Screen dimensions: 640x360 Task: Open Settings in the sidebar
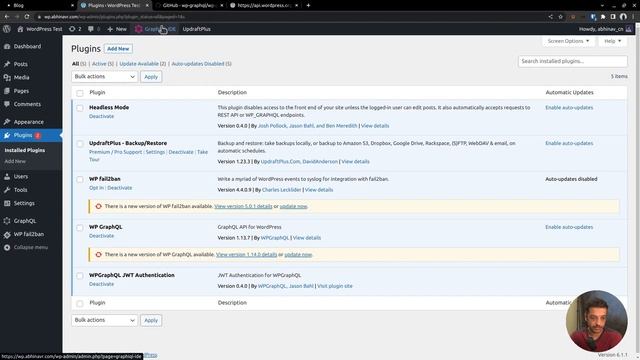24,203
